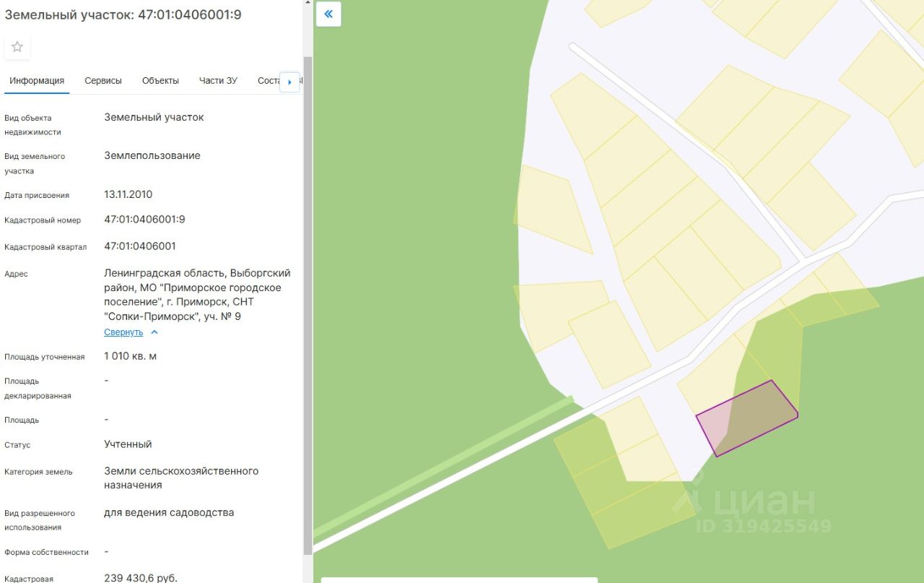Click the cadastral value 239 430,6 руб.
This screenshot has height=583, width=924.
[x=141, y=577]
